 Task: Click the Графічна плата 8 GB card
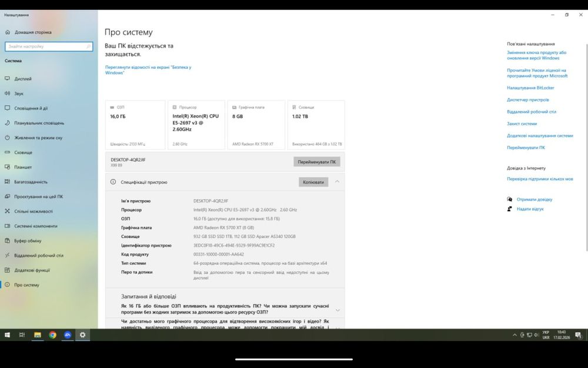pyautogui.click(x=256, y=125)
